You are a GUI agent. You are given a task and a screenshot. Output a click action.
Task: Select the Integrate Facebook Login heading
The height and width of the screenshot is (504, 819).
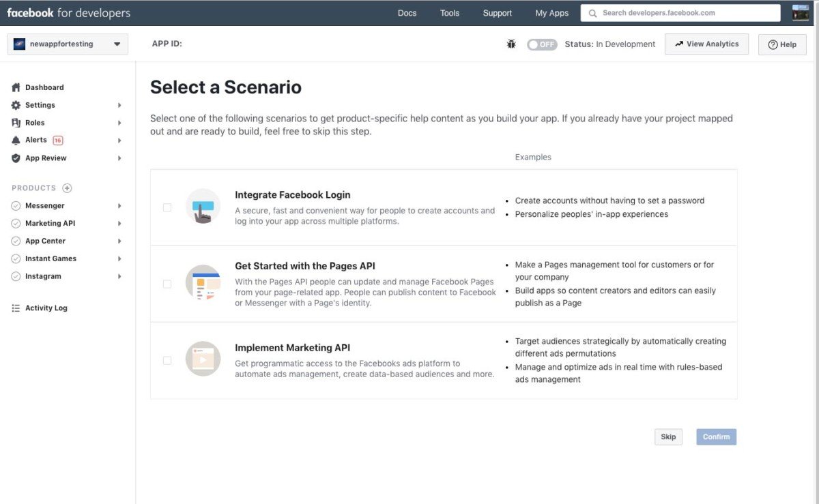(292, 195)
